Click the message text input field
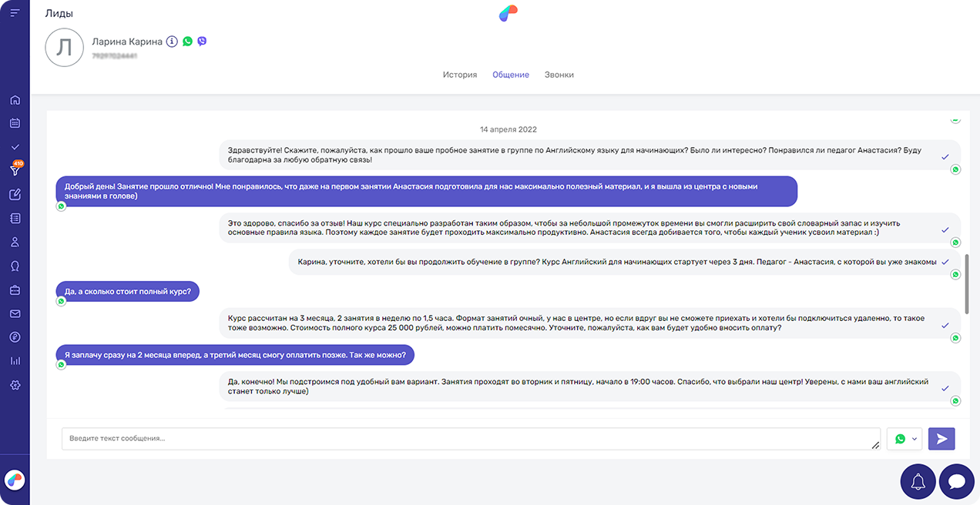The height and width of the screenshot is (505, 980). pos(470,439)
